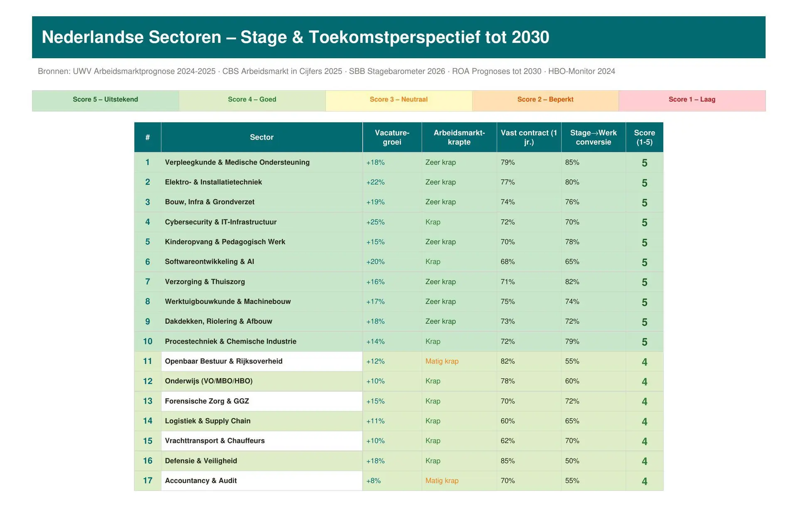Click the 'Score 2 – Beperkt' legend box
This screenshot has height=532, width=798.
point(546,101)
